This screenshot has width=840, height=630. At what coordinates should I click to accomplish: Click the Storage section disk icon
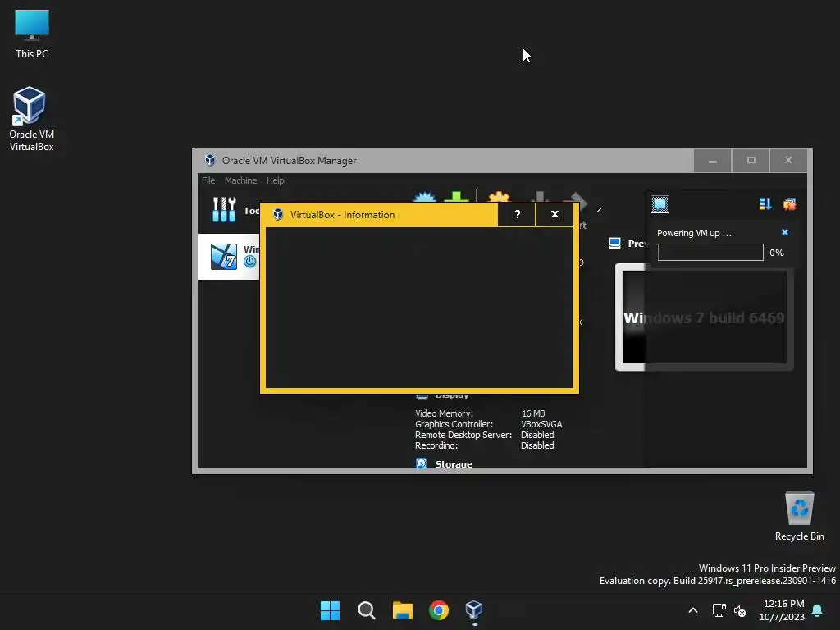point(421,463)
